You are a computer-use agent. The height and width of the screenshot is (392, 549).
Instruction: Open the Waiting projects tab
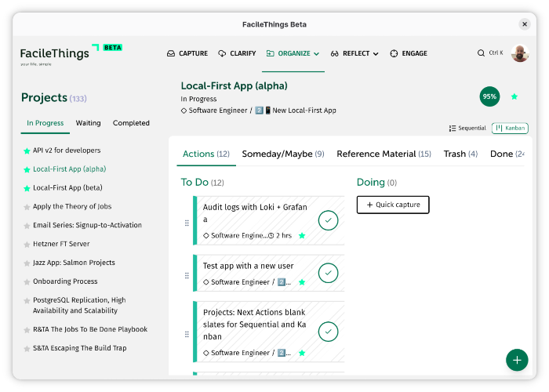(88, 123)
